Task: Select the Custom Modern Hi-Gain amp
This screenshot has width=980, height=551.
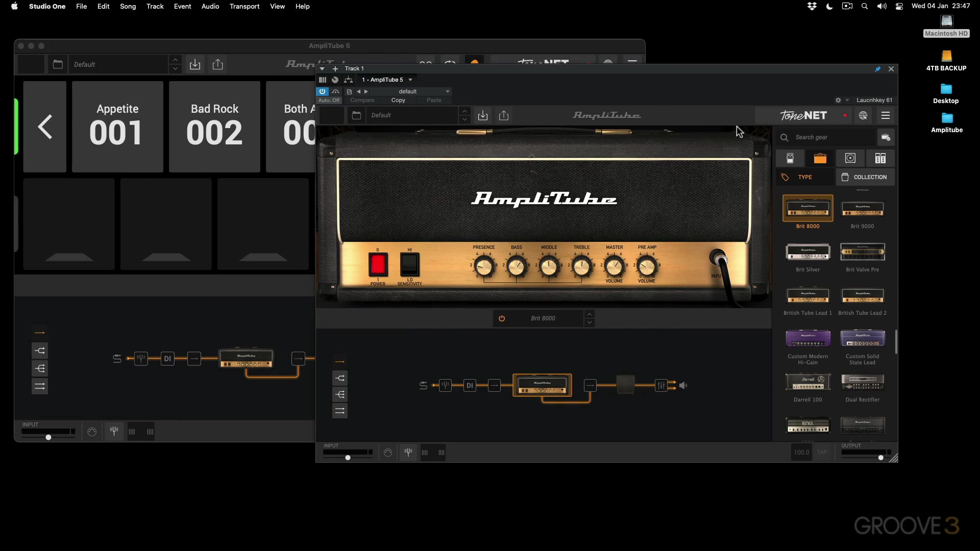Action: tap(808, 338)
